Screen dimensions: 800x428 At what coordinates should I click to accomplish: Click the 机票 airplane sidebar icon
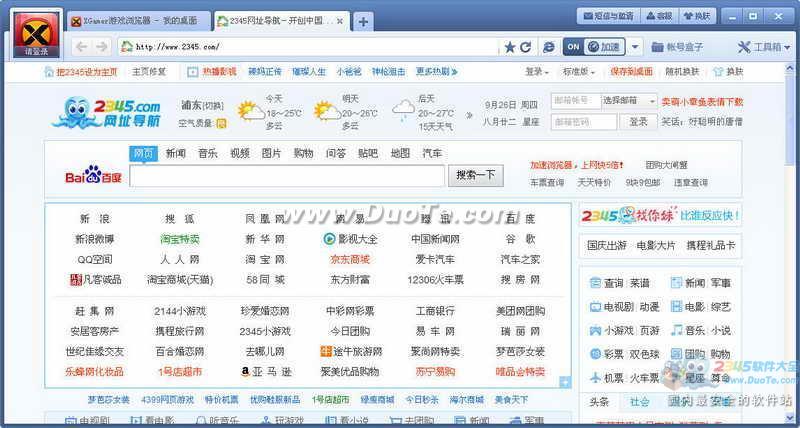coord(595,378)
